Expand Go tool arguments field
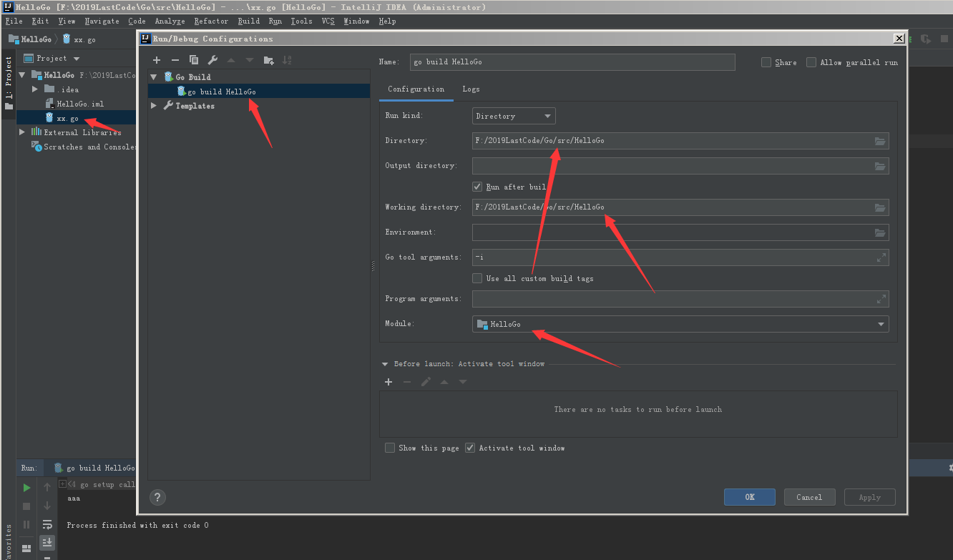This screenshot has height=560, width=953. 881,257
